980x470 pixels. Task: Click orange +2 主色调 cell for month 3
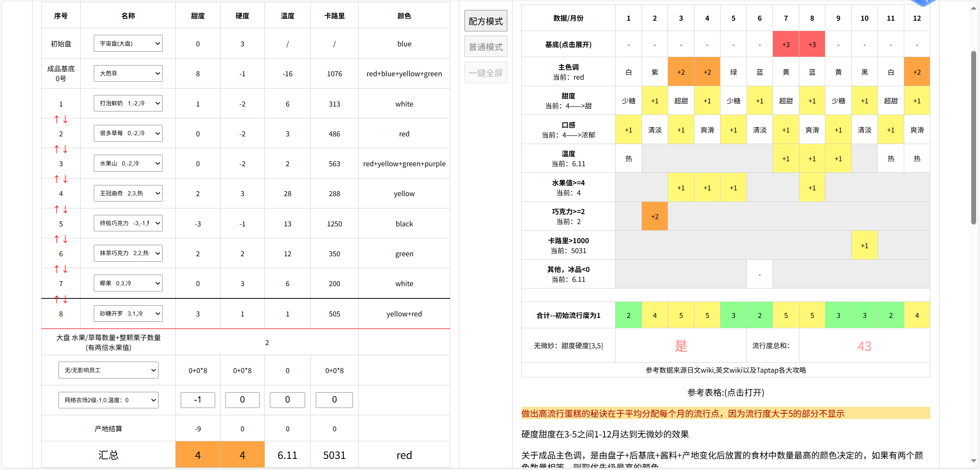(681, 72)
